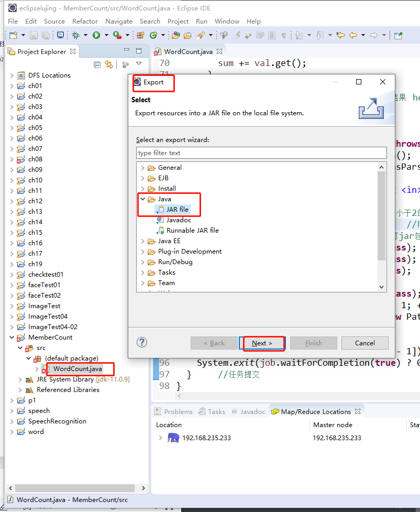
Task: Open the Project menu
Action: [x=178, y=21]
